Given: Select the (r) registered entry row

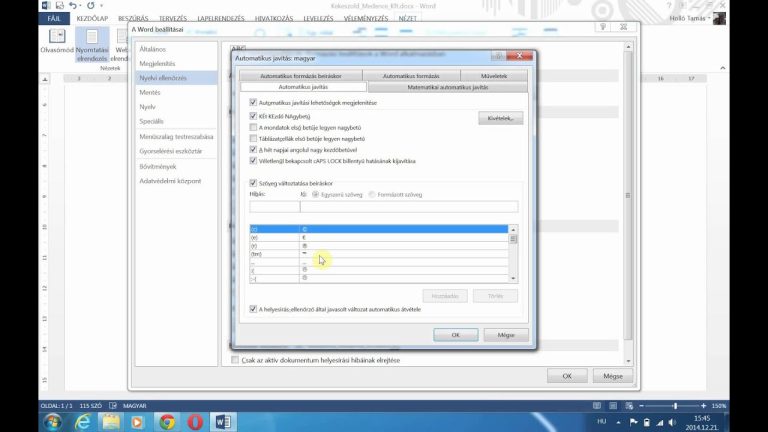Looking at the screenshot, I should click(x=379, y=245).
